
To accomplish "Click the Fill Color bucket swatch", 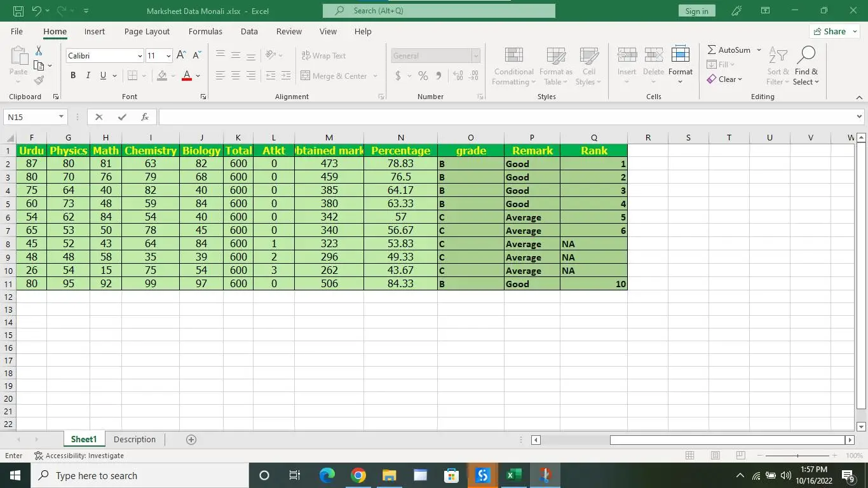I will (162, 76).
